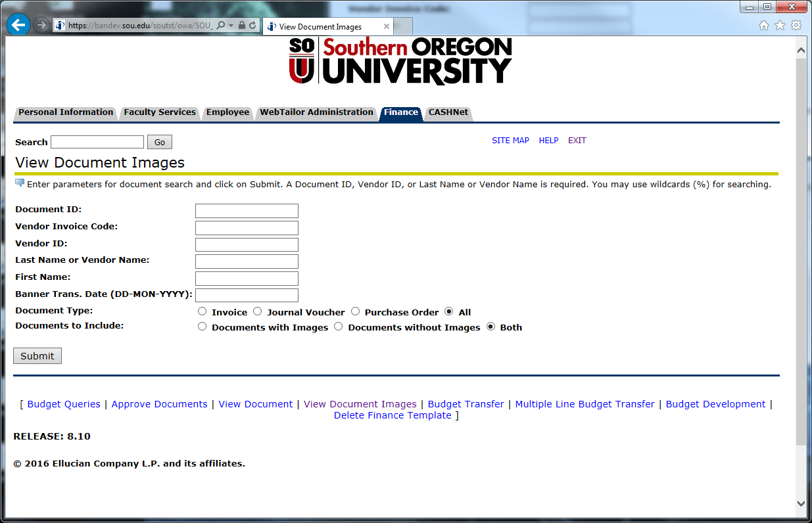Click the RELEASE: 8.10 text
Viewport: 812px width, 523px height.
[52, 436]
